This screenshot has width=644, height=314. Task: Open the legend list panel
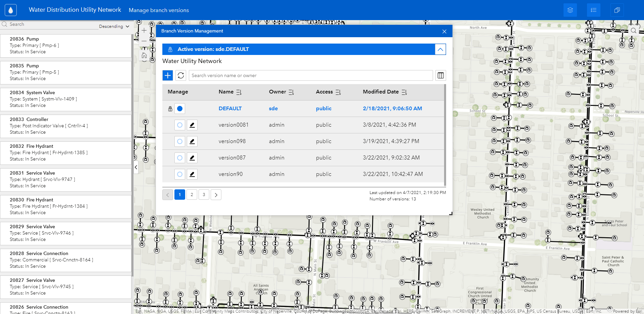point(593,10)
